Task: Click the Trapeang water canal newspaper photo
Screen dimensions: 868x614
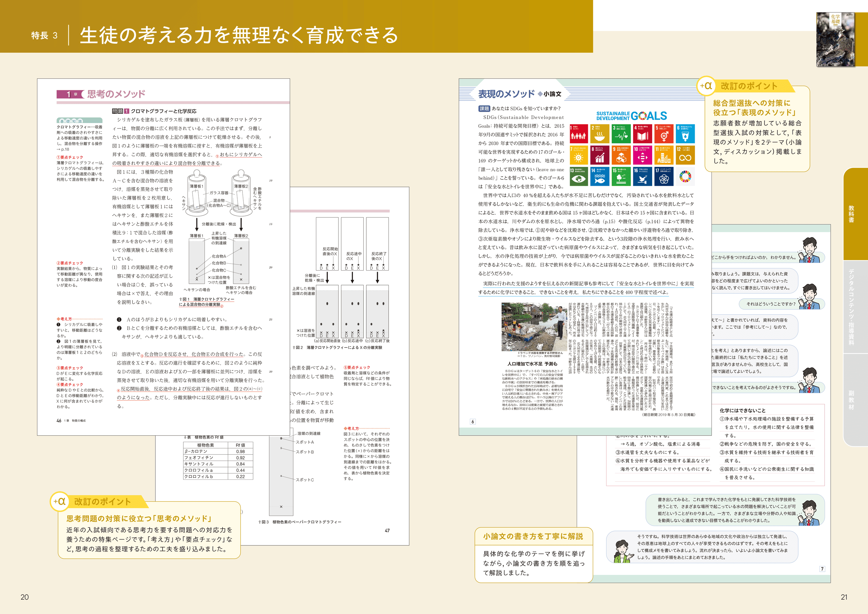Action: 535,326
